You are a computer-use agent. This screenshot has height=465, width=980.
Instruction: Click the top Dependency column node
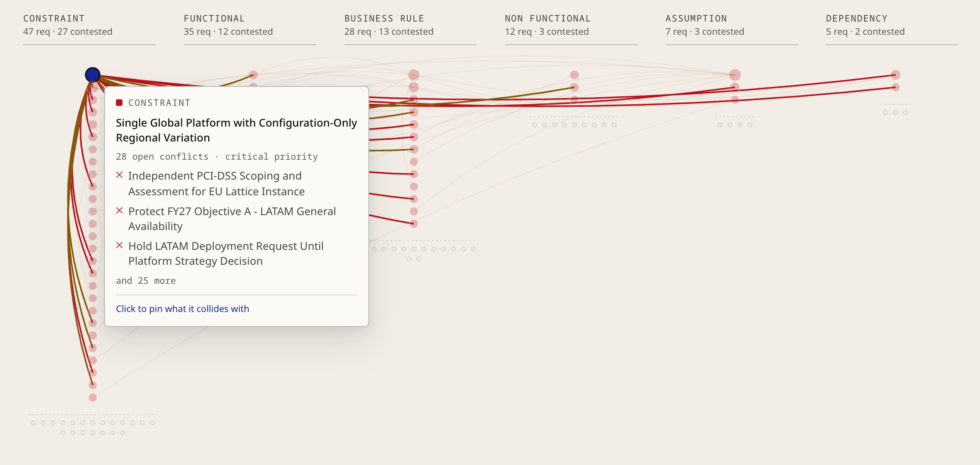pyautogui.click(x=896, y=75)
